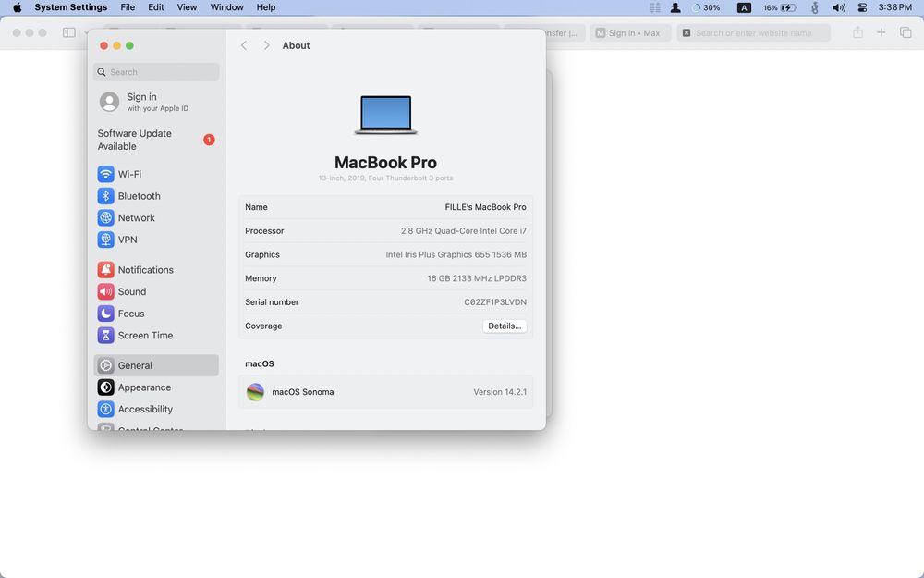Open new tab in Safari
The image size is (924, 578).
click(x=881, y=33)
